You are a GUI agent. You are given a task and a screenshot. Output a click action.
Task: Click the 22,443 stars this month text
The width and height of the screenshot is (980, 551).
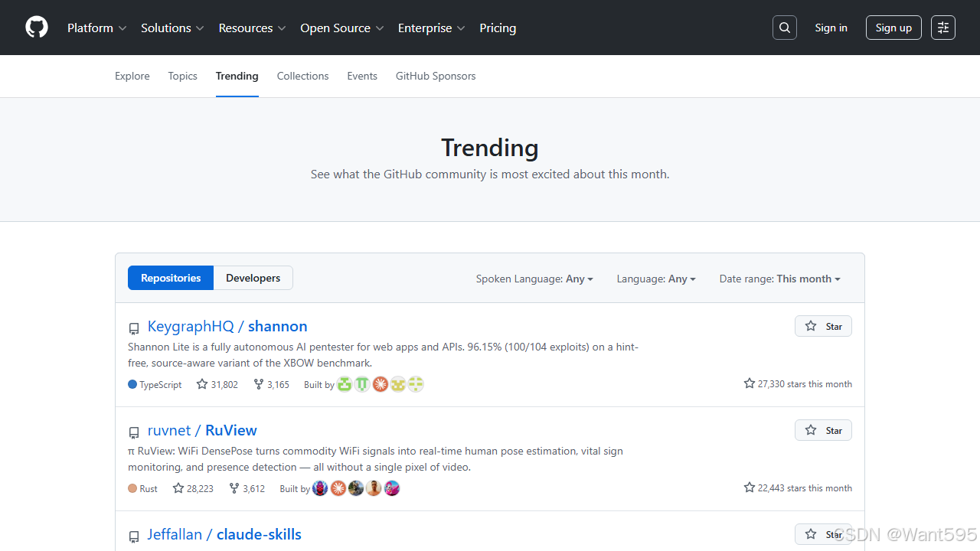[x=798, y=488]
